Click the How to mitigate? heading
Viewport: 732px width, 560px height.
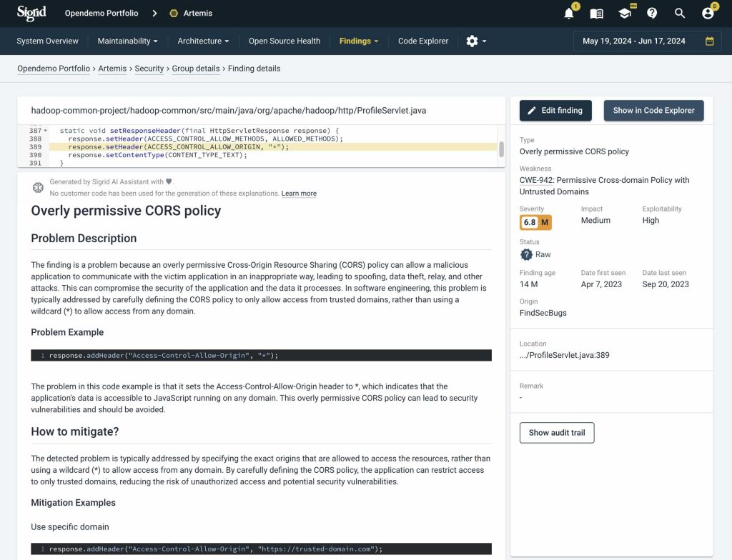pos(74,431)
